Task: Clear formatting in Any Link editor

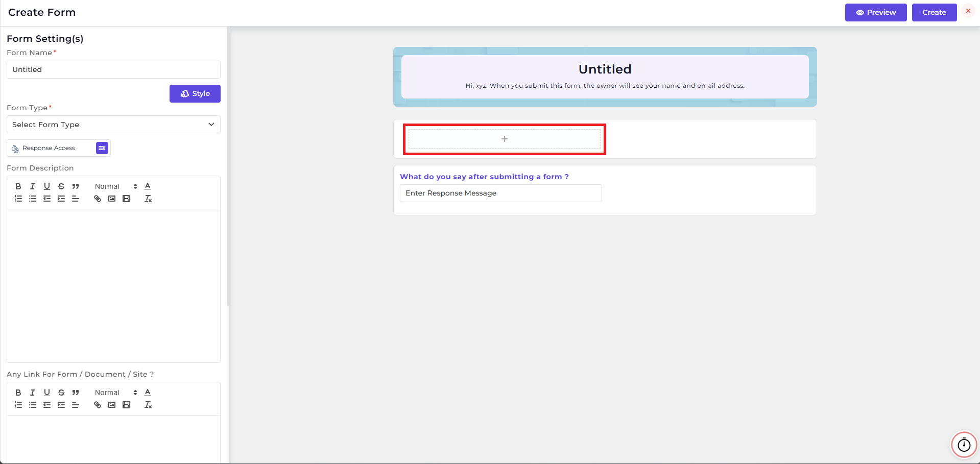Action: 148,405
